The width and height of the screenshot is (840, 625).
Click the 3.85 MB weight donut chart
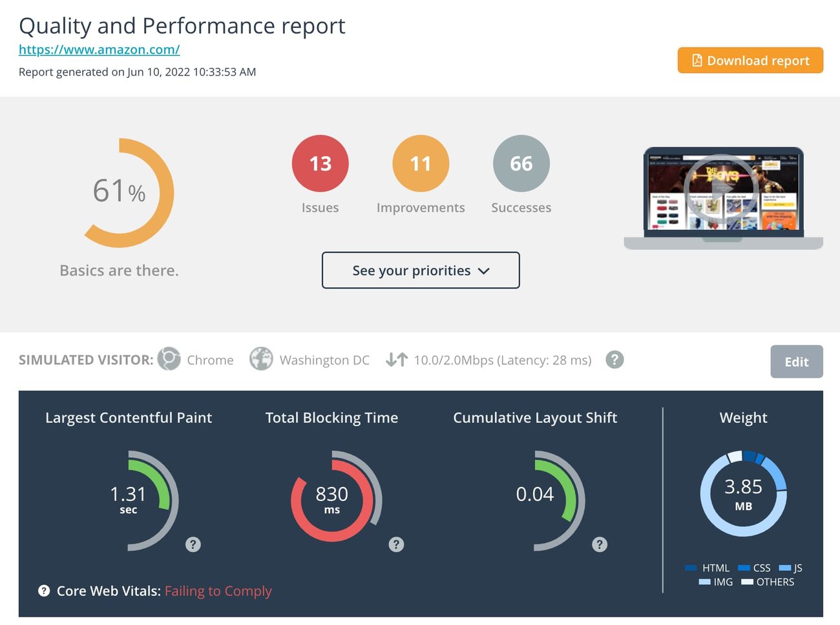click(743, 493)
